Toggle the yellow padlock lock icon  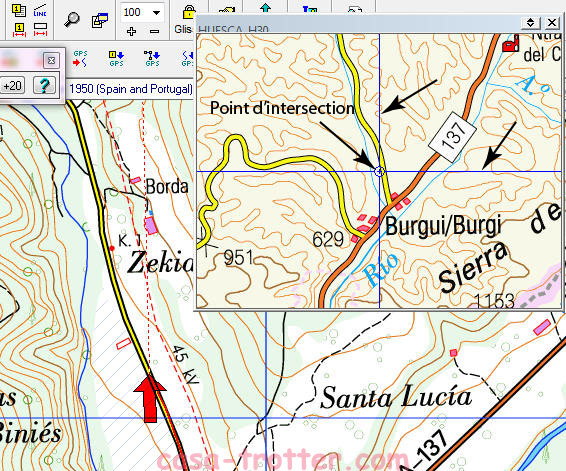[x=189, y=12]
